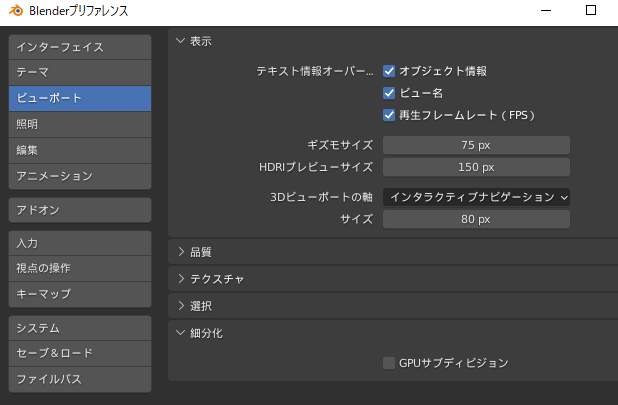
Task: Select the ビューポート preferences tab
Action: [80, 98]
